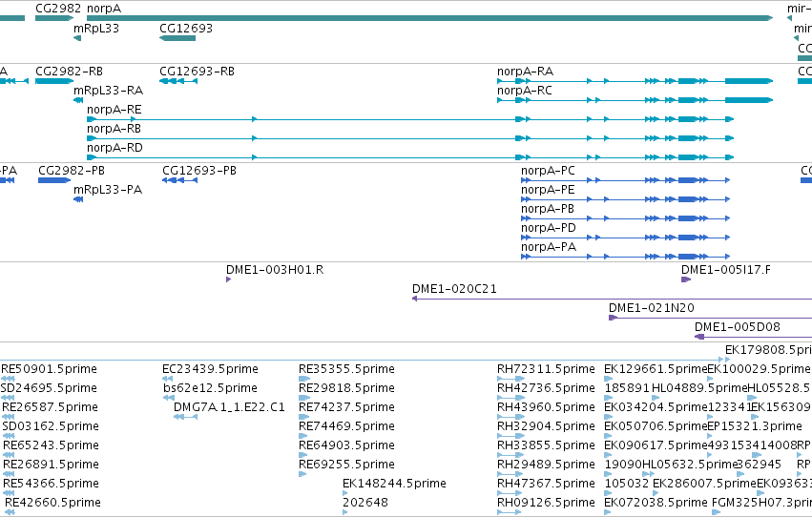Click the norpA-RD transcript label
The width and height of the screenshot is (812, 517).
[115, 148]
